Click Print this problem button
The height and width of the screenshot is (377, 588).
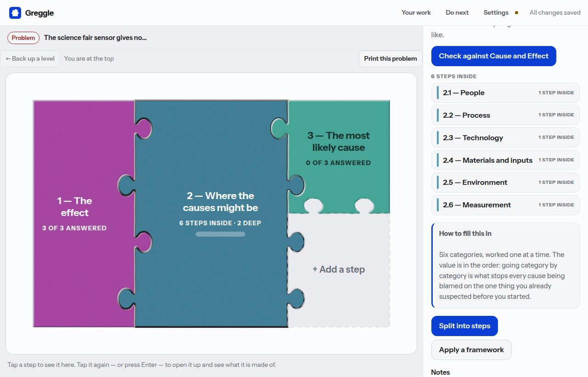tap(390, 58)
